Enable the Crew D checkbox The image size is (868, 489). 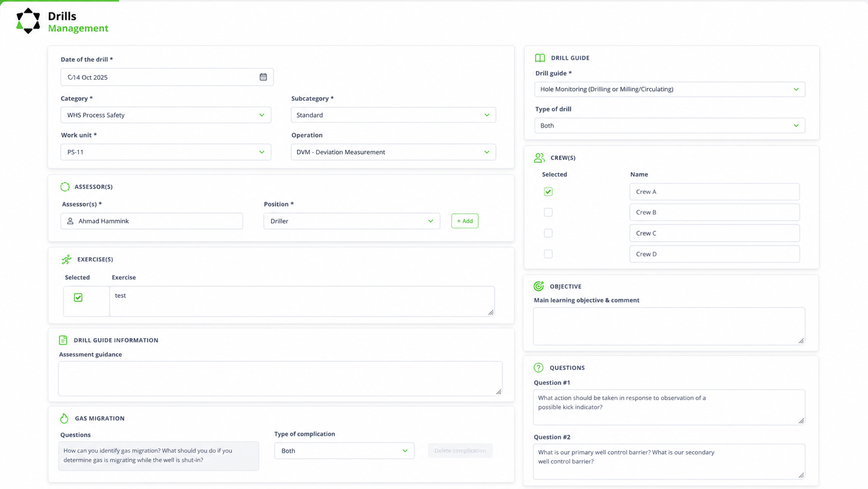click(548, 254)
